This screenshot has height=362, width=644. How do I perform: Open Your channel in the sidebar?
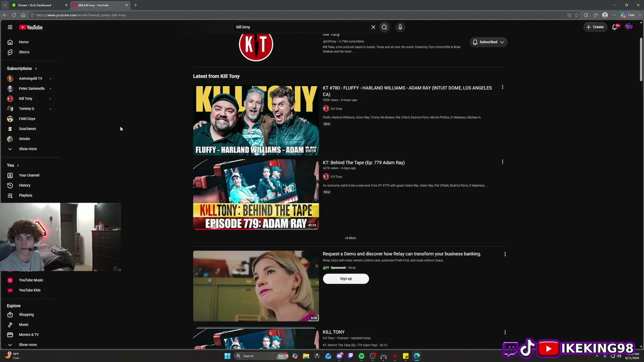[30, 175]
